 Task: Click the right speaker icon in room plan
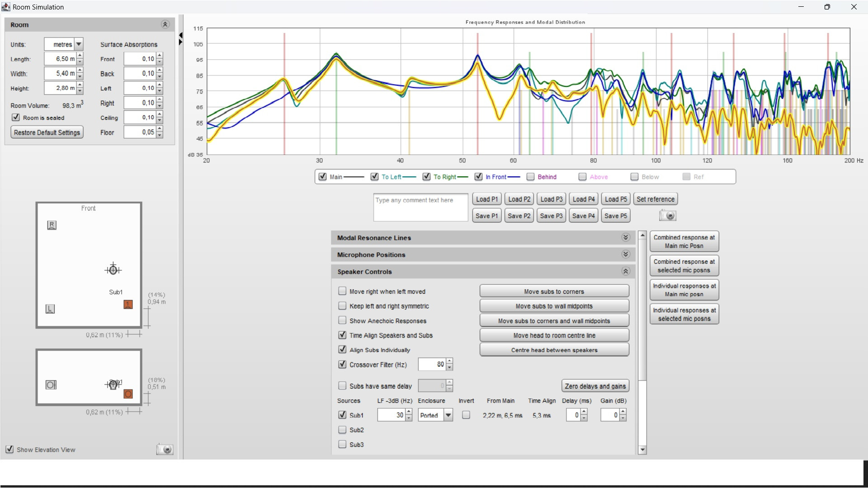(52, 225)
